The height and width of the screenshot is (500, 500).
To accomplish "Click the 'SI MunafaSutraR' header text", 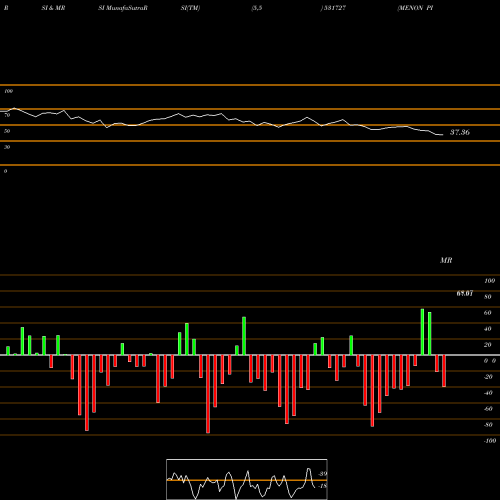I will [123, 8].
